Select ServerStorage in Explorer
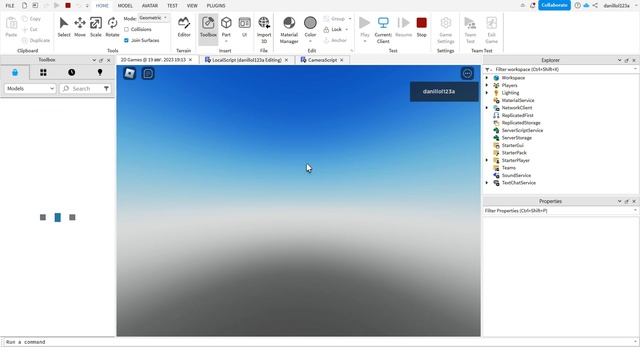The height and width of the screenshot is (360, 640). [516, 138]
